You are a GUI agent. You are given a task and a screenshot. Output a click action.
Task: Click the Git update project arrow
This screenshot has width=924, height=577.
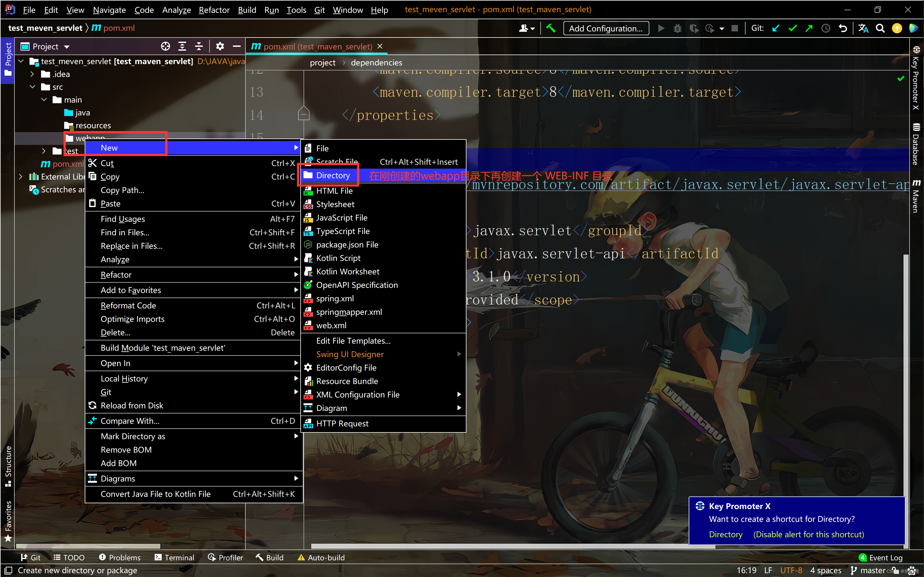tap(776, 28)
